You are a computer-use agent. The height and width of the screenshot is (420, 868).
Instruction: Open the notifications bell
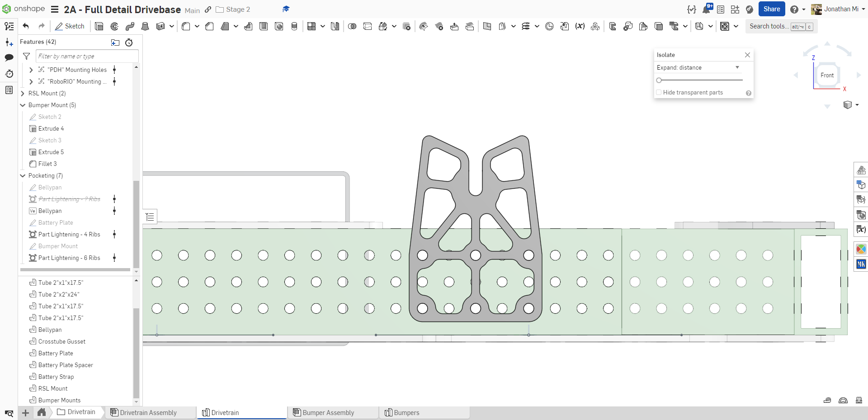(706, 9)
